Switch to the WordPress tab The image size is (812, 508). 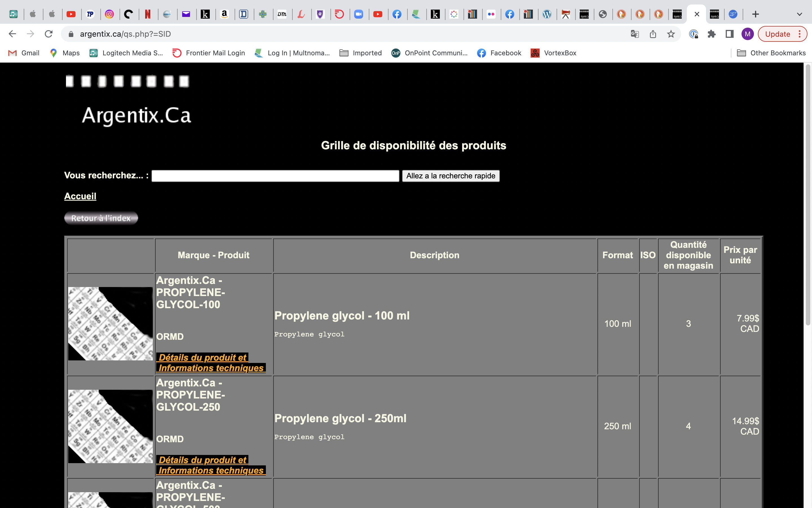[547, 14]
